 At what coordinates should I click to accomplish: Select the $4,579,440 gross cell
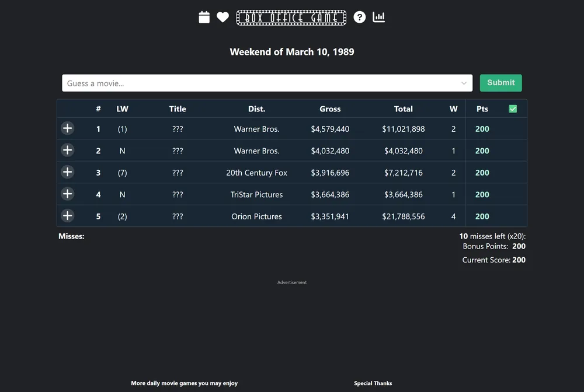(330, 129)
